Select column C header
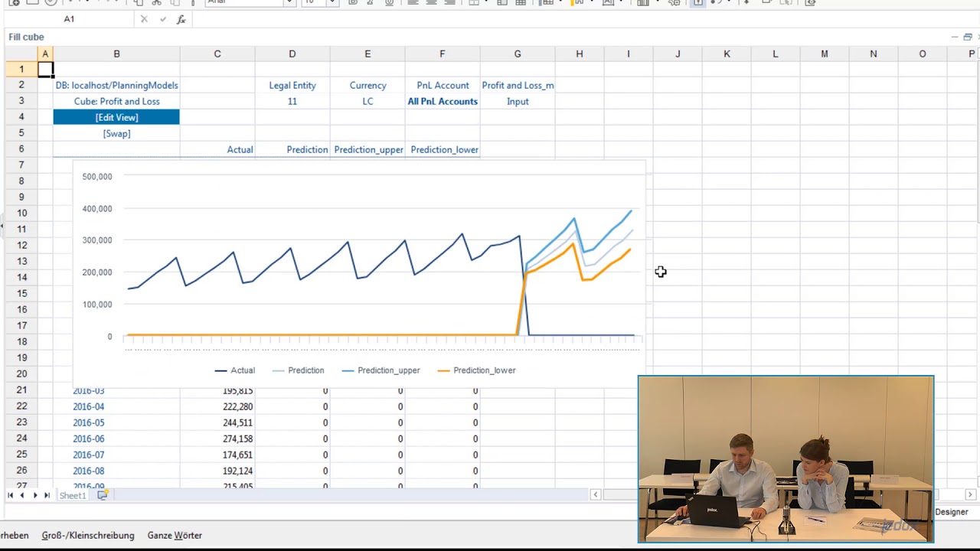 (x=217, y=54)
